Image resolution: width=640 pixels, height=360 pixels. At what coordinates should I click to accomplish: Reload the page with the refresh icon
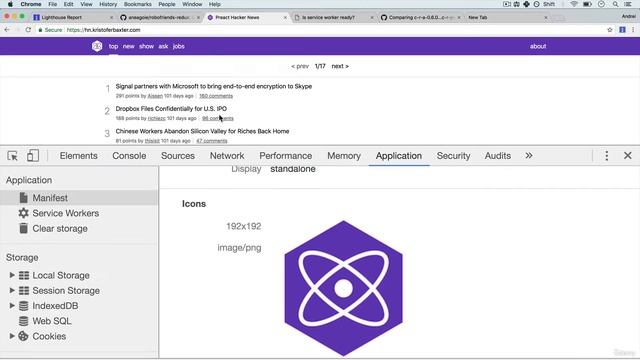(x=28, y=30)
